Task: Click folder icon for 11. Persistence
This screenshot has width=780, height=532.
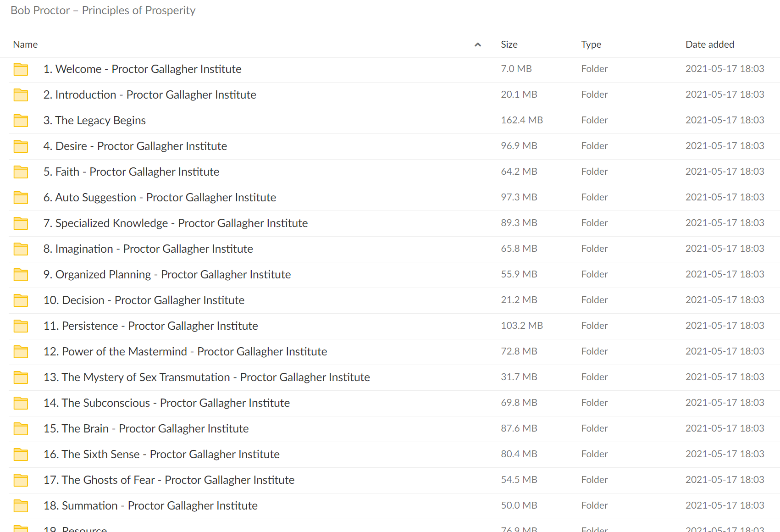Action: pyautogui.click(x=21, y=326)
